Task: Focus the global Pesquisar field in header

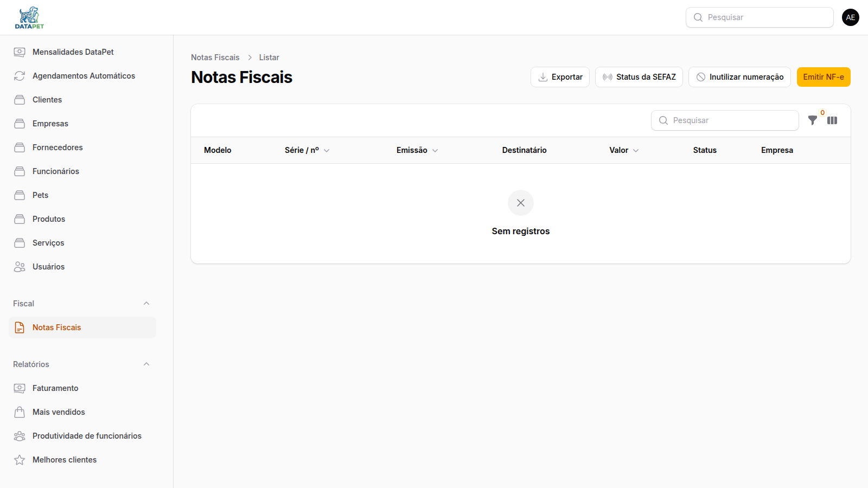Action: coord(759,17)
